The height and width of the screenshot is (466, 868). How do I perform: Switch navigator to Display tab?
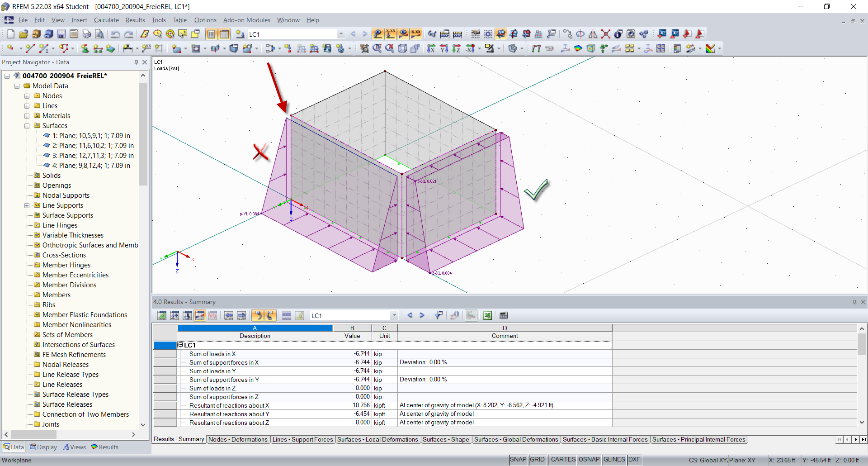click(x=43, y=447)
